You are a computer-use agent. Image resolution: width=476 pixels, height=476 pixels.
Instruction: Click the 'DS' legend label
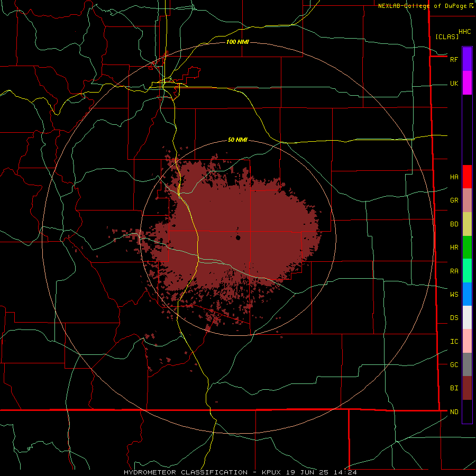[454, 317]
